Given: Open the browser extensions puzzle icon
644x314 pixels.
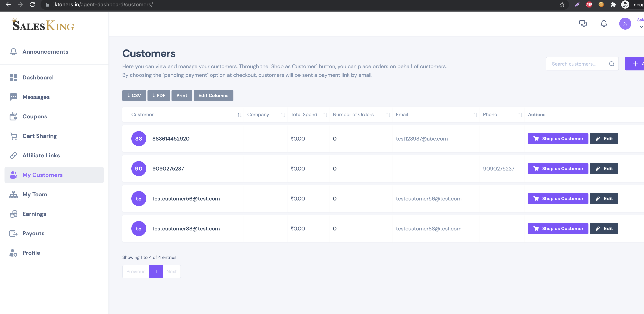Looking at the screenshot, I should pyautogui.click(x=613, y=4).
